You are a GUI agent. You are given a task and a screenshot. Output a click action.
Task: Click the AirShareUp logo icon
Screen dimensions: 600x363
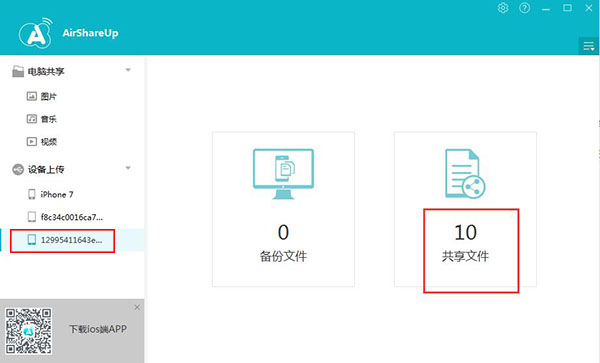click(35, 33)
